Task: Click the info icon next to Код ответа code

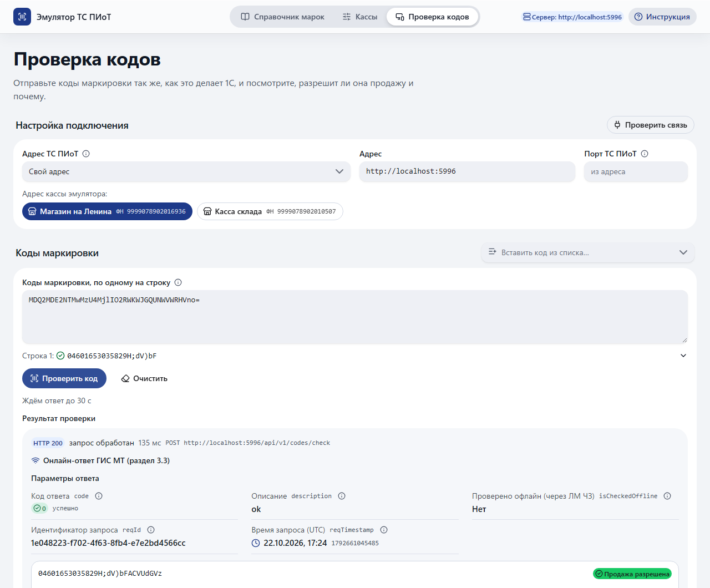Action: tap(99, 496)
